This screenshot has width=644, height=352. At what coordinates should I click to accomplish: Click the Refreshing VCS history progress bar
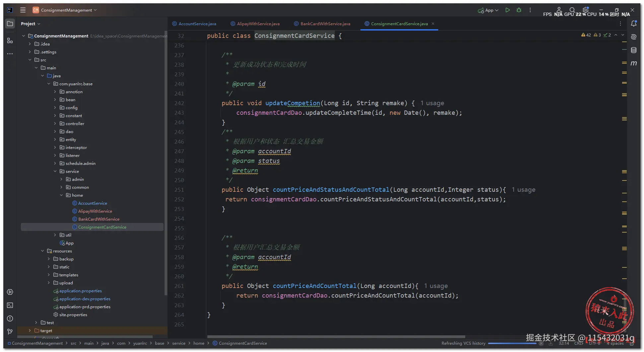[x=512, y=343]
